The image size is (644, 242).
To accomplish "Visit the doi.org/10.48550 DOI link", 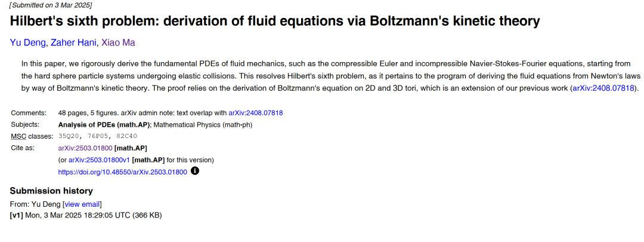I will click(122, 171).
